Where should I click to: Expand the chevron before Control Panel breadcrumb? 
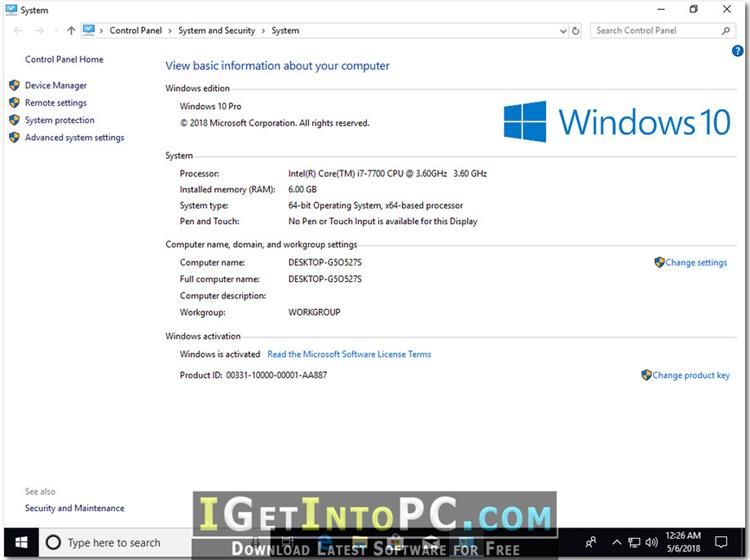pyautogui.click(x=101, y=31)
